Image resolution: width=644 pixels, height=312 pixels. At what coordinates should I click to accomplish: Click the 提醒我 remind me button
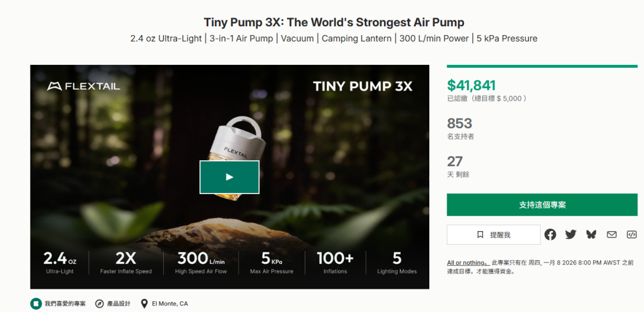[x=494, y=235]
